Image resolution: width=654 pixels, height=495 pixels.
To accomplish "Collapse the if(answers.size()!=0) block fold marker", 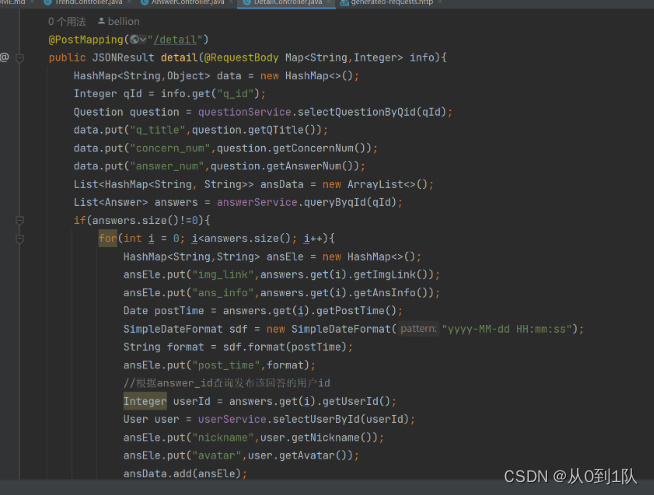I will [x=20, y=220].
